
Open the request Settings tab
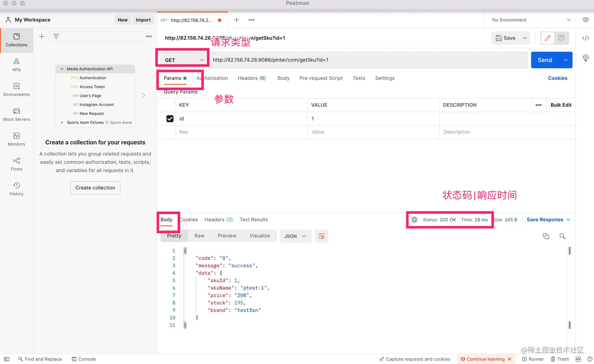click(385, 78)
